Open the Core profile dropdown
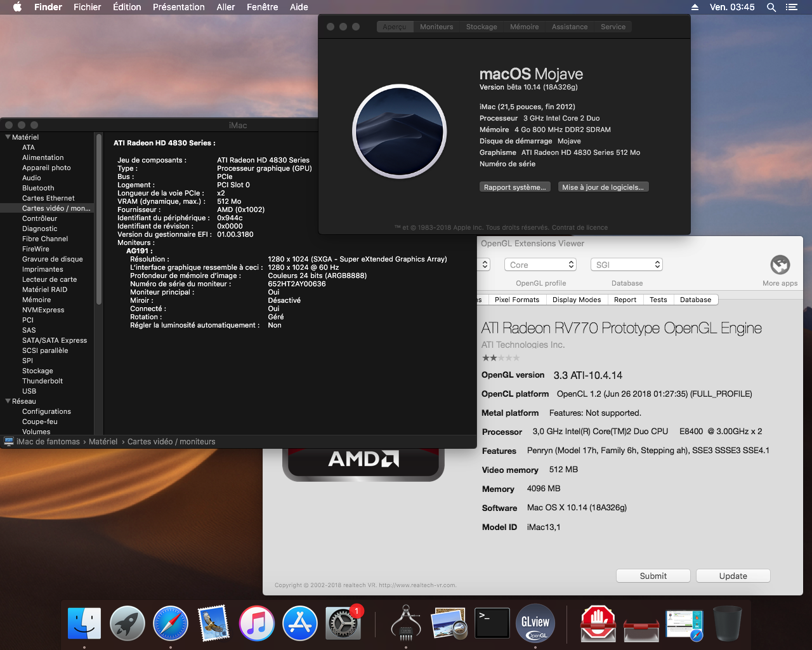Screen dimensions: 812x650 (540, 265)
